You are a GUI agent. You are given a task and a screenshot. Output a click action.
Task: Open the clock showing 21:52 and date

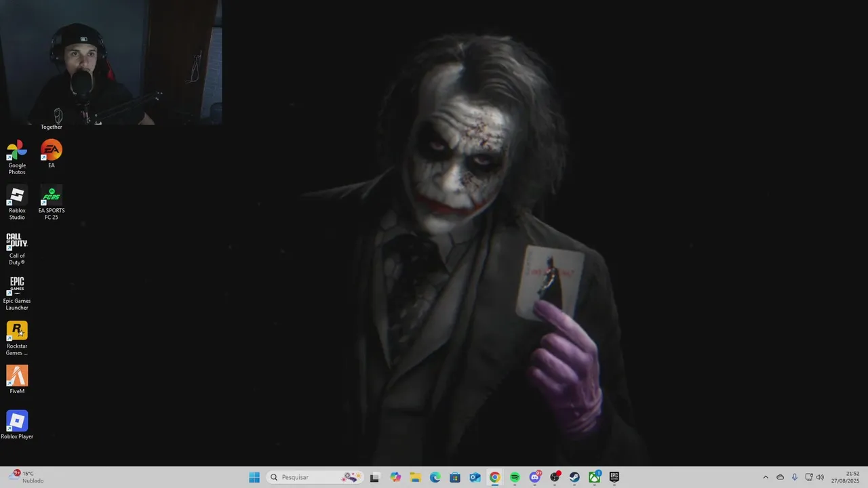point(845,477)
